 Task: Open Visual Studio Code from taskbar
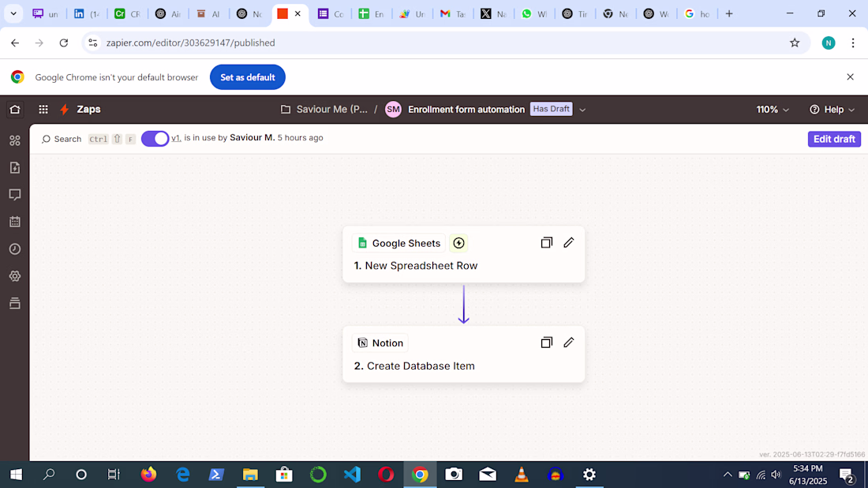click(352, 475)
